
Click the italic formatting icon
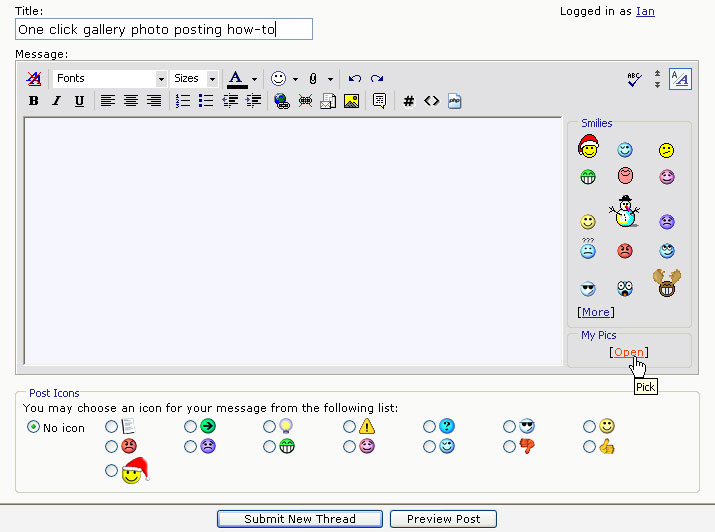pos(56,101)
